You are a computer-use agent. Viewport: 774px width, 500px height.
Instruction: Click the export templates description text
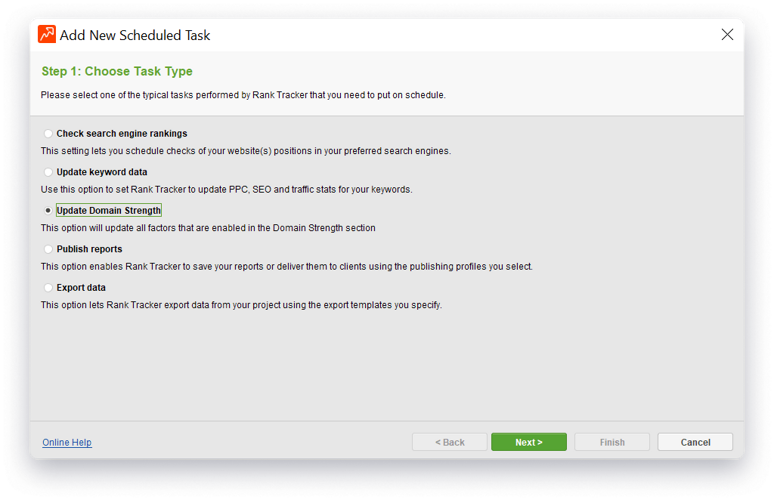click(x=241, y=305)
